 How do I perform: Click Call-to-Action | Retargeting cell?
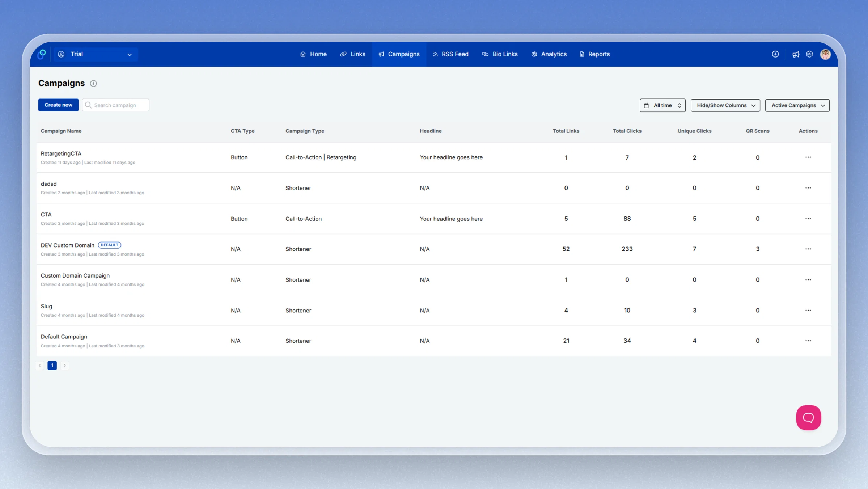click(x=321, y=157)
